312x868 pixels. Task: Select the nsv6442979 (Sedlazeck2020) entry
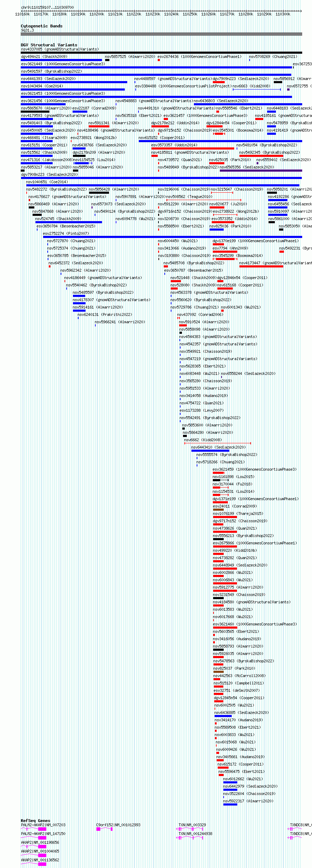tap(250, 786)
